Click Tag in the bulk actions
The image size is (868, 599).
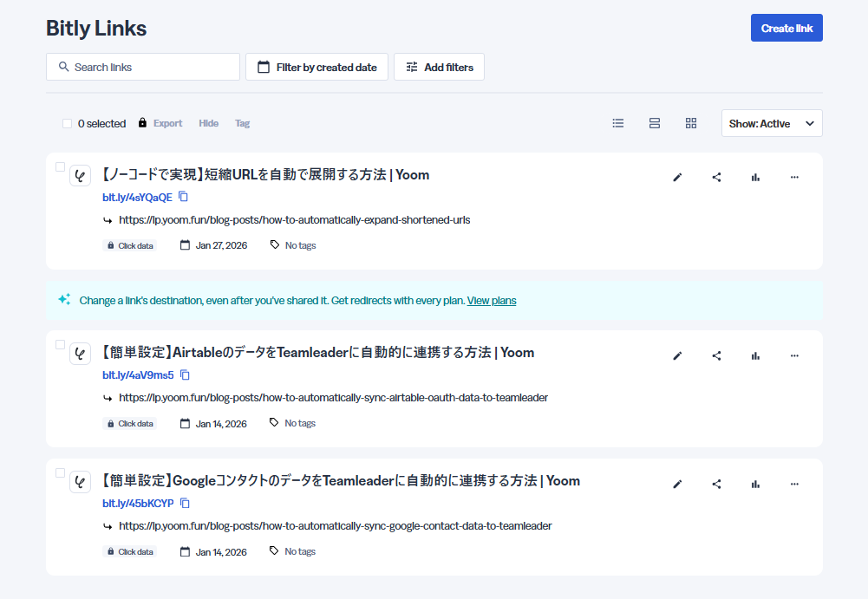click(x=242, y=123)
